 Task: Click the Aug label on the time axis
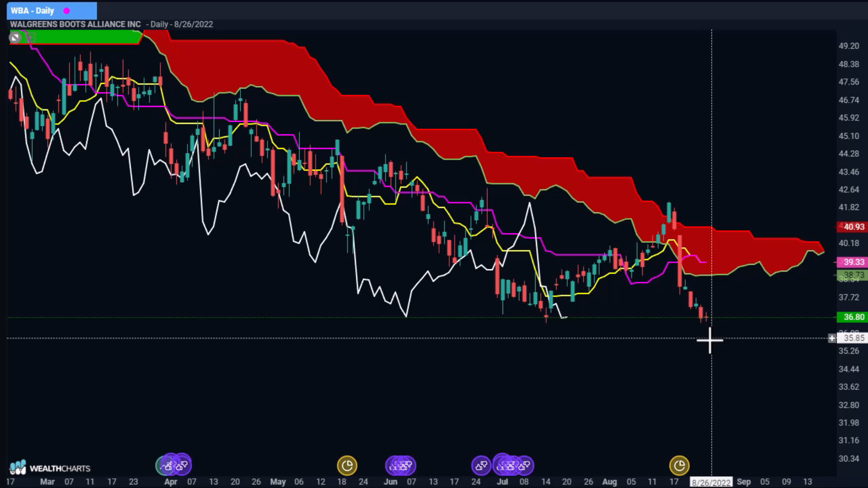[x=609, y=482]
